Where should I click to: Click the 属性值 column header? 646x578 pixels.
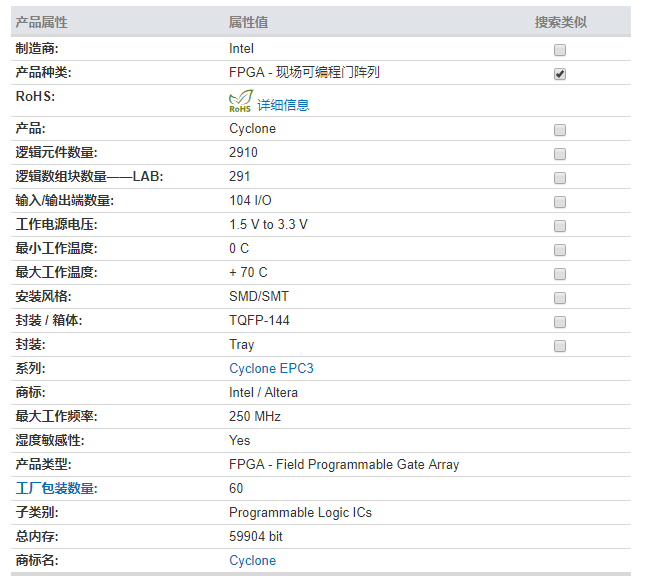click(248, 22)
